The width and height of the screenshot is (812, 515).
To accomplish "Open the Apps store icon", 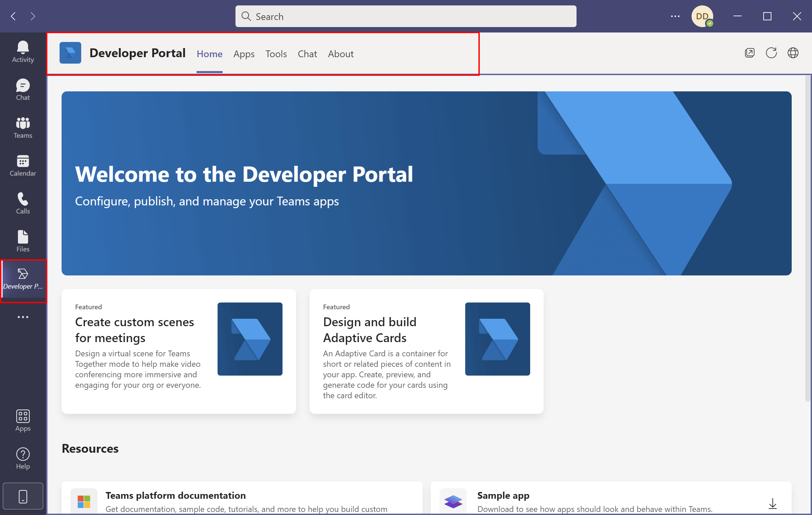I will (23, 421).
